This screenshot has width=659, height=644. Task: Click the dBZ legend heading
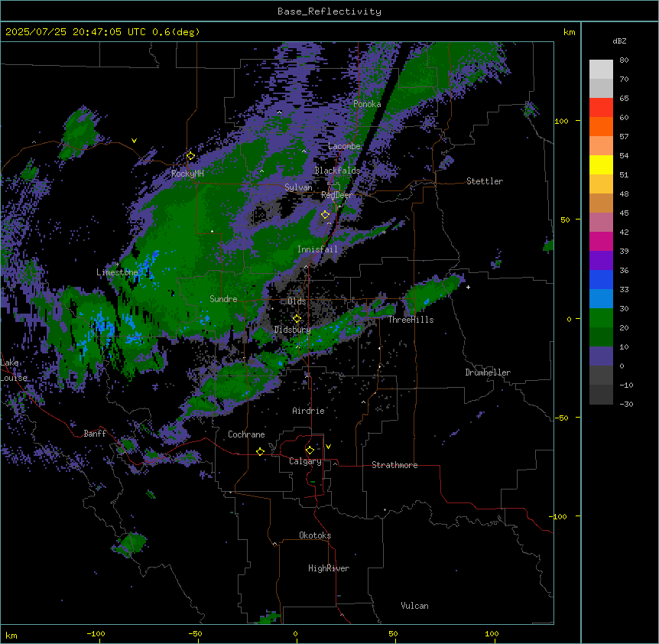619,41
